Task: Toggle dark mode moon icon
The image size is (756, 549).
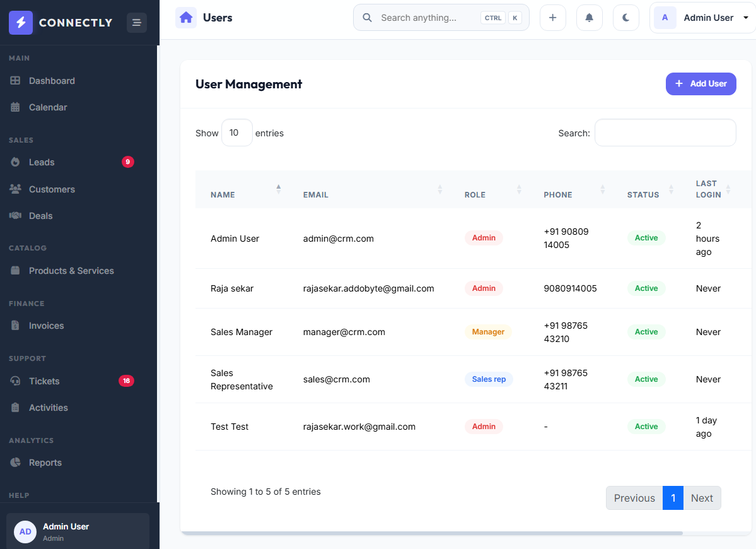Action: coord(626,18)
